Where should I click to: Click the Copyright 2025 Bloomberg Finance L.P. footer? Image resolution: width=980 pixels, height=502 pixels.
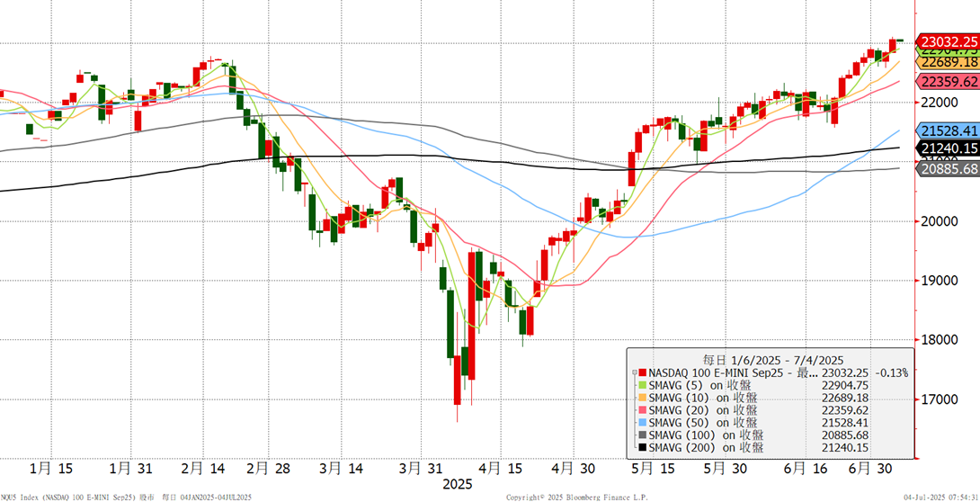577,497
